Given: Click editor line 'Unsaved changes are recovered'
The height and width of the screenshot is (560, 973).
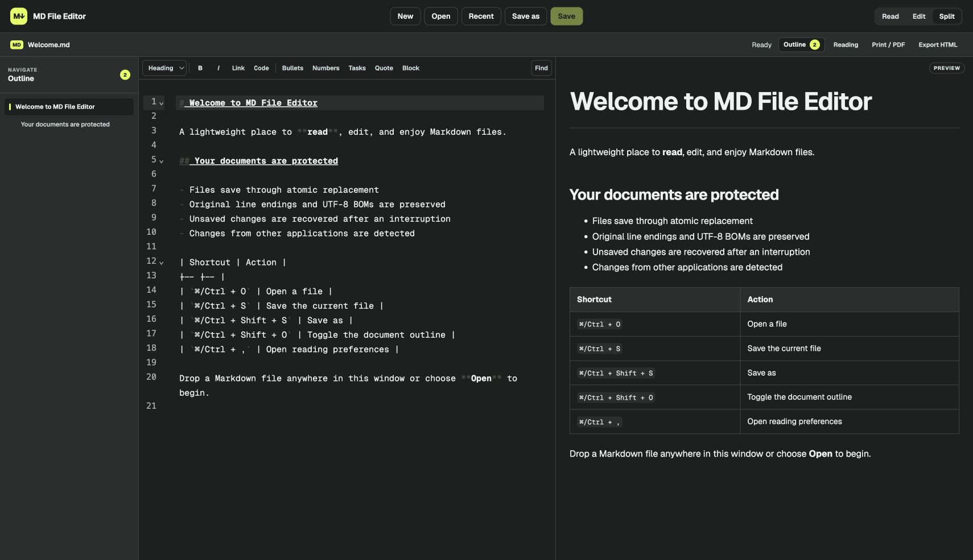Looking at the screenshot, I should pyautogui.click(x=315, y=219).
